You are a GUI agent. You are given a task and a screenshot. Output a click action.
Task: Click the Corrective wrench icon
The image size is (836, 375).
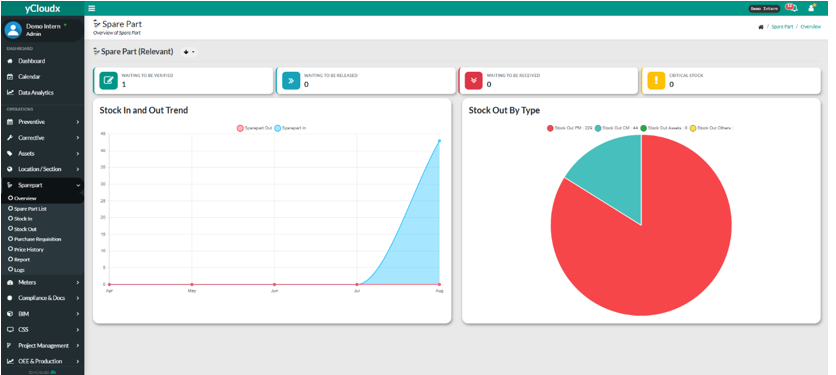[x=10, y=138]
